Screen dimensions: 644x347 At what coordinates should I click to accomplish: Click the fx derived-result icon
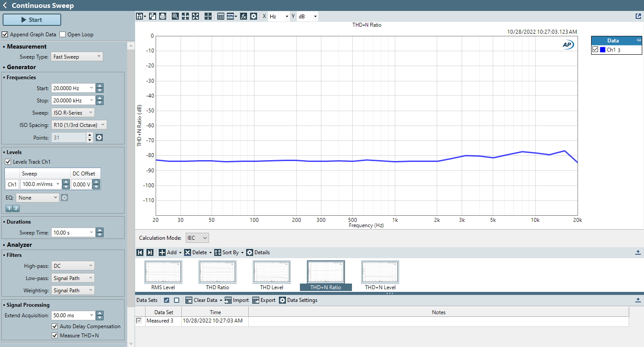(x=244, y=16)
